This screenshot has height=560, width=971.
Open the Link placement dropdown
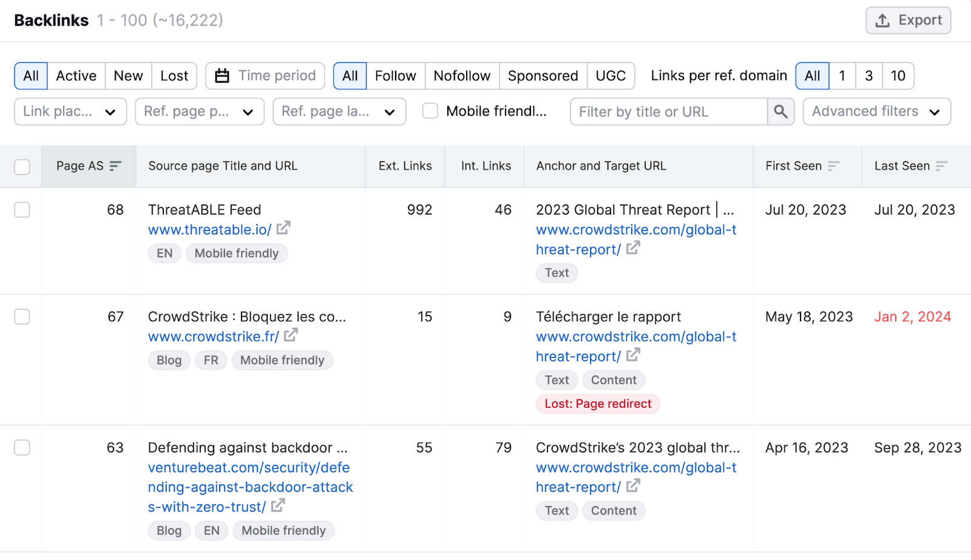tap(70, 112)
